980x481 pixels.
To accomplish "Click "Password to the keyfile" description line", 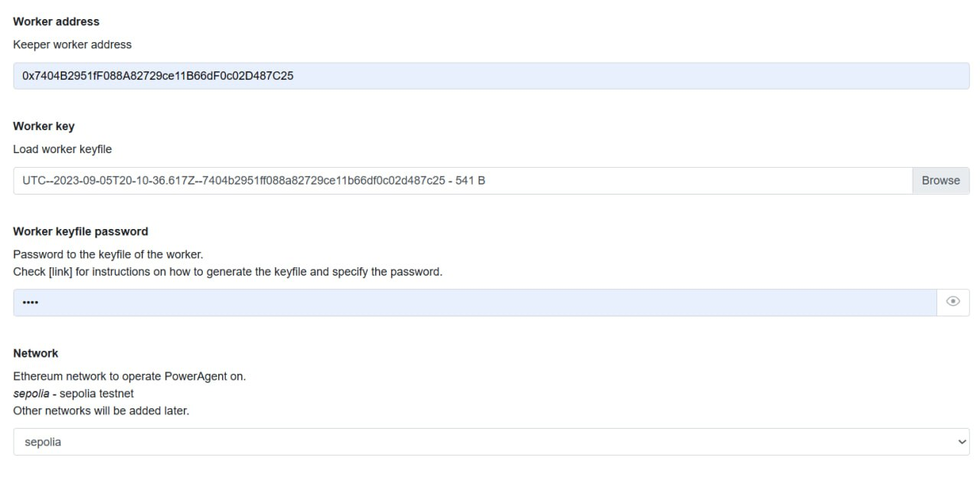I will (108, 254).
